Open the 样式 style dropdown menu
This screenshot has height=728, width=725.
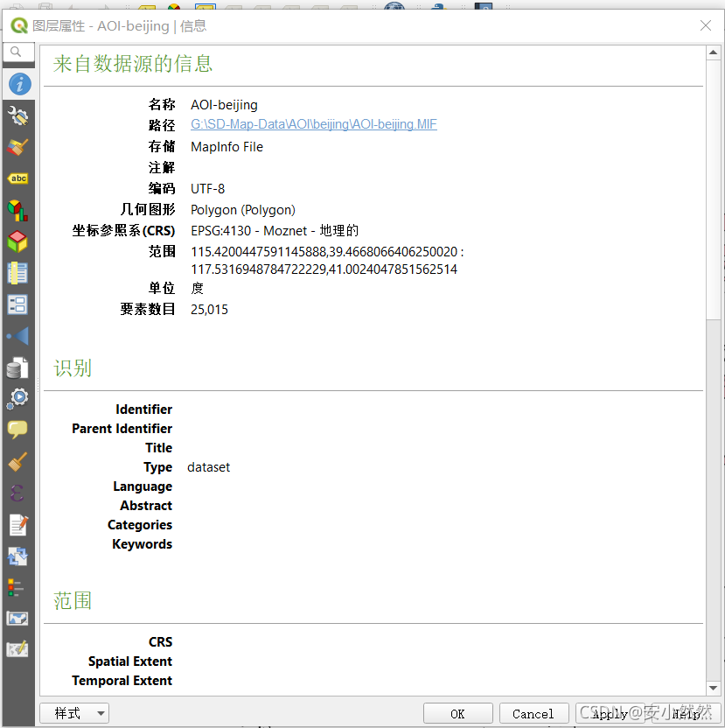(73, 713)
